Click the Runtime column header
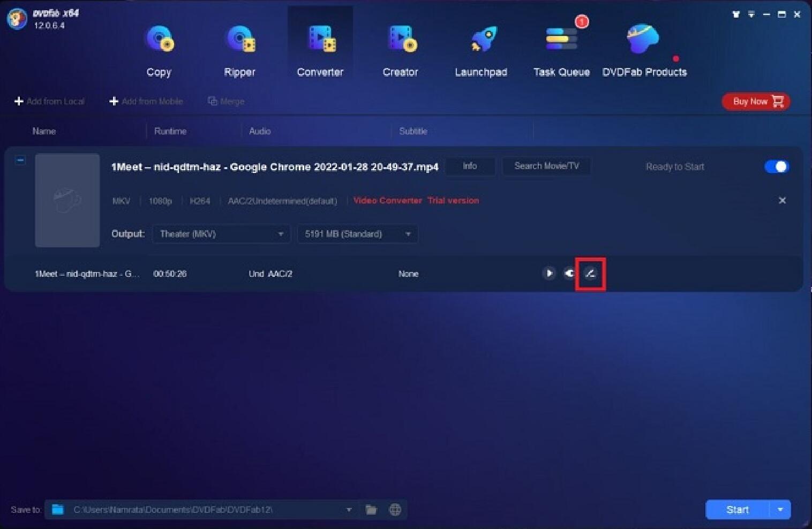Image resolution: width=812 pixels, height=529 pixels. pos(170,131)
